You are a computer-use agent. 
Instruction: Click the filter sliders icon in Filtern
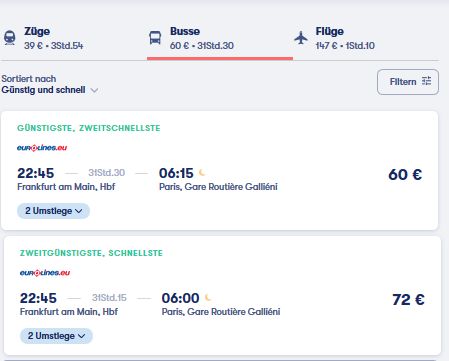pos(426,81)
